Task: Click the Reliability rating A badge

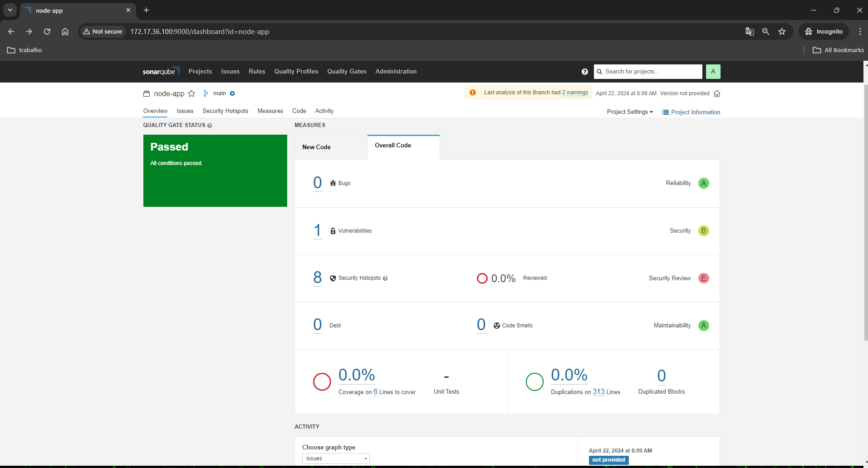Action: pos(704,183)
